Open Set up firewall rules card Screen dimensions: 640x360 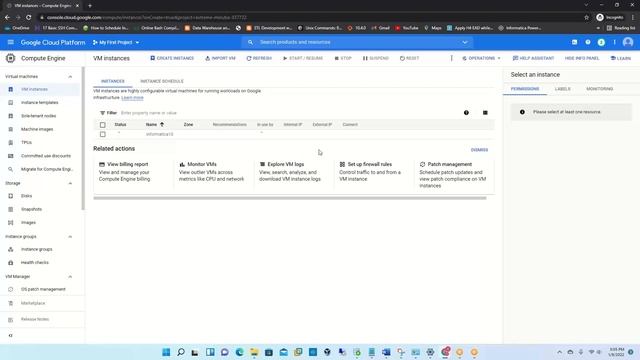coord(373,172)
